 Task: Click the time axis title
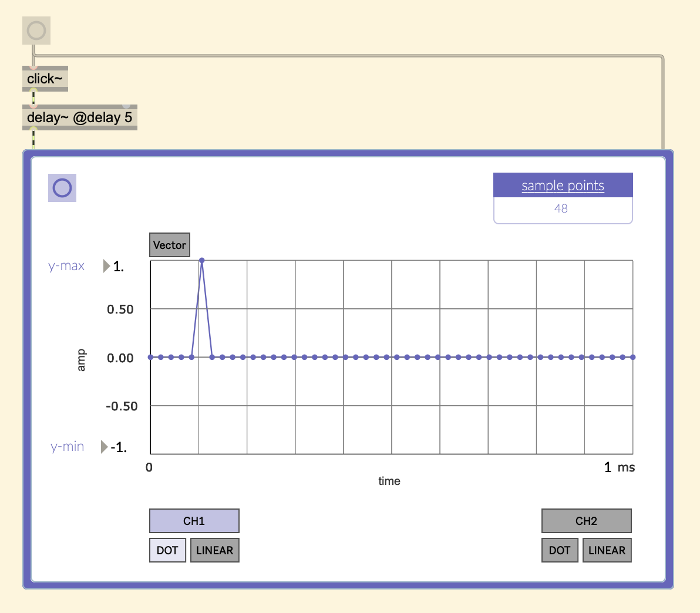coord(389,481)
